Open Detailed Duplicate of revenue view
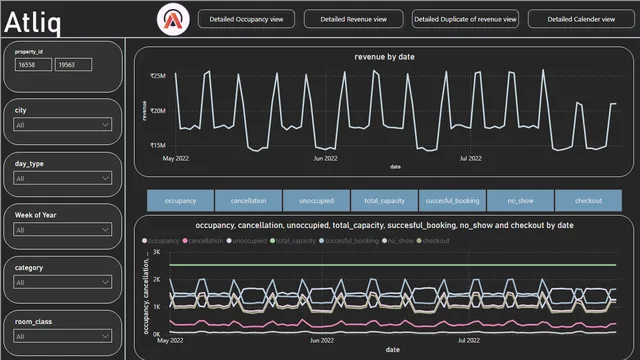This screenshot has width=640, height=360. pos(465,19)
